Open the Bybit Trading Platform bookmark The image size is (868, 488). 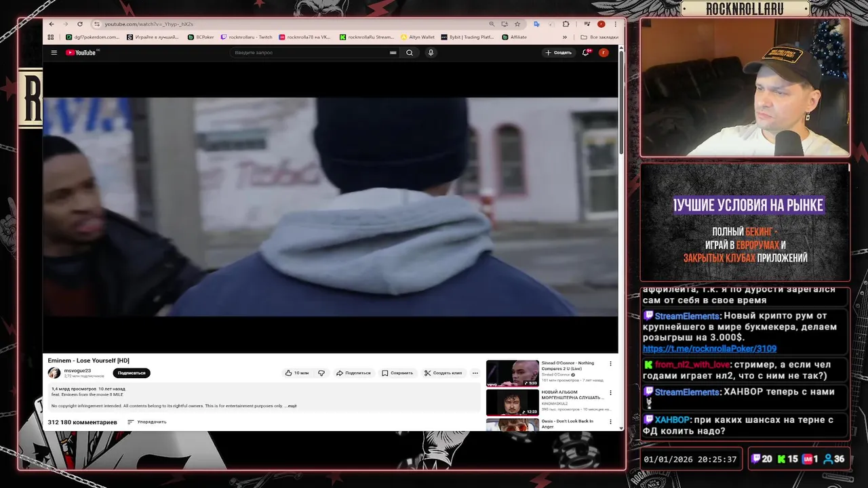click(x=467, y=37)
